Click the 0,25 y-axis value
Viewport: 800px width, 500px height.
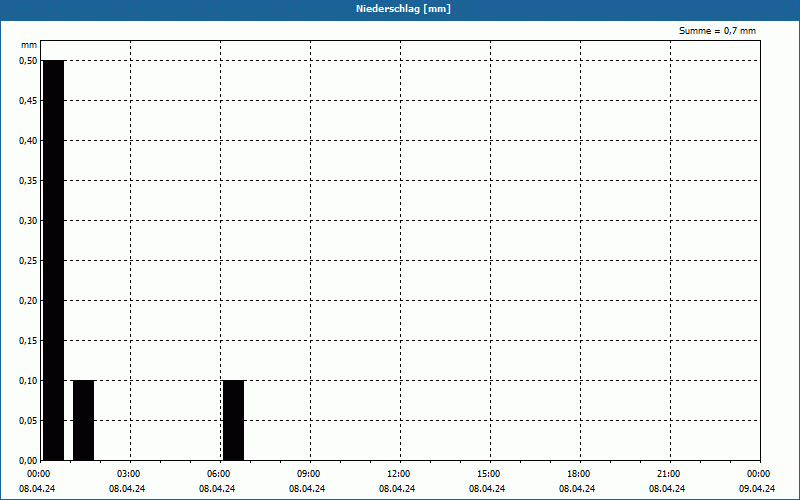[x=28, y=261]
